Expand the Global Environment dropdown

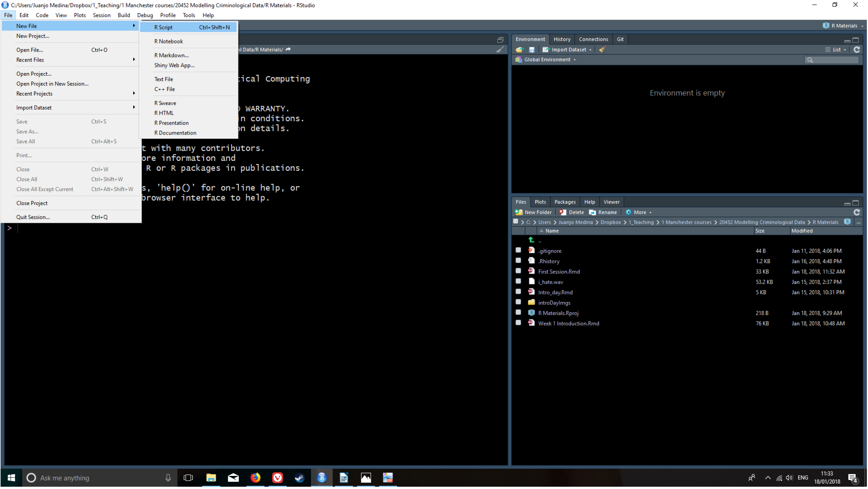(x=549, y=60)
